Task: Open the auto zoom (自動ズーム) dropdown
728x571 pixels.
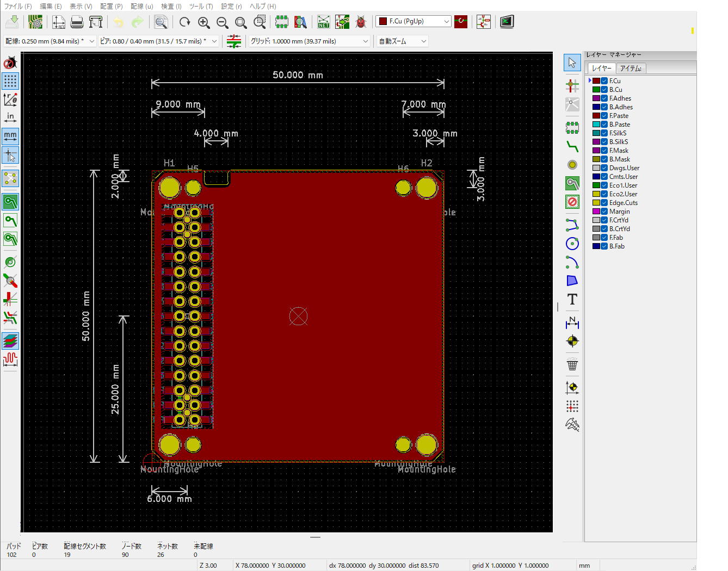Action: [x=403, y=41]
